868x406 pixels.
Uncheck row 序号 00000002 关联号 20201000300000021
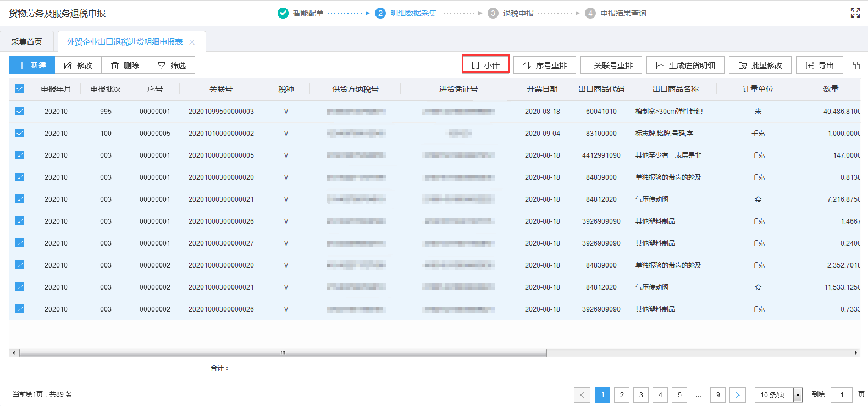click(20, 287)
